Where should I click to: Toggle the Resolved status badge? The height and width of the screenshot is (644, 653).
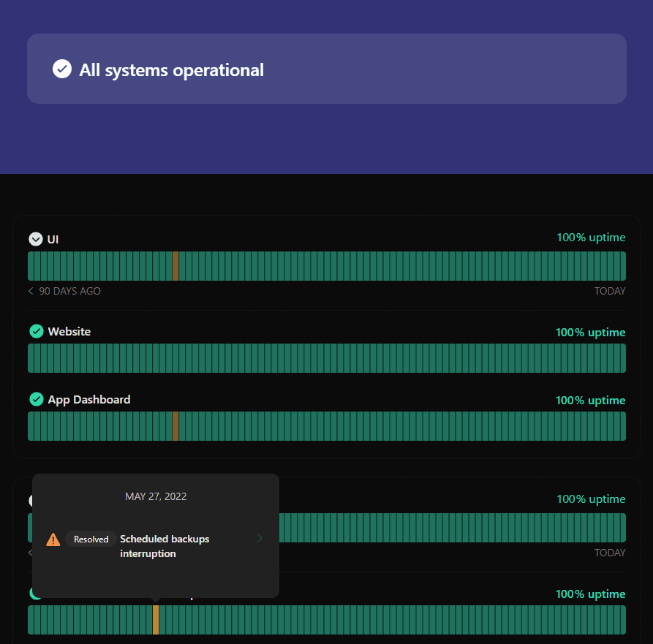tap(91, 539)
